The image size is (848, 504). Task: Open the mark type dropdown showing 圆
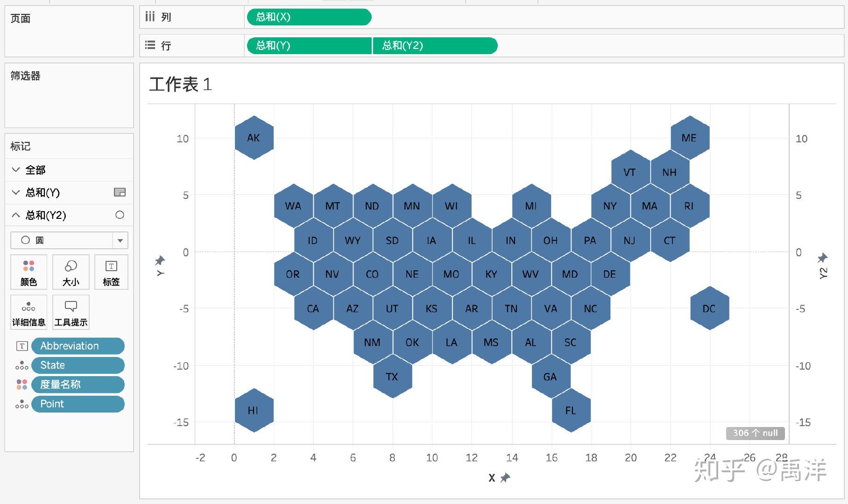click(x=69, y=240)
